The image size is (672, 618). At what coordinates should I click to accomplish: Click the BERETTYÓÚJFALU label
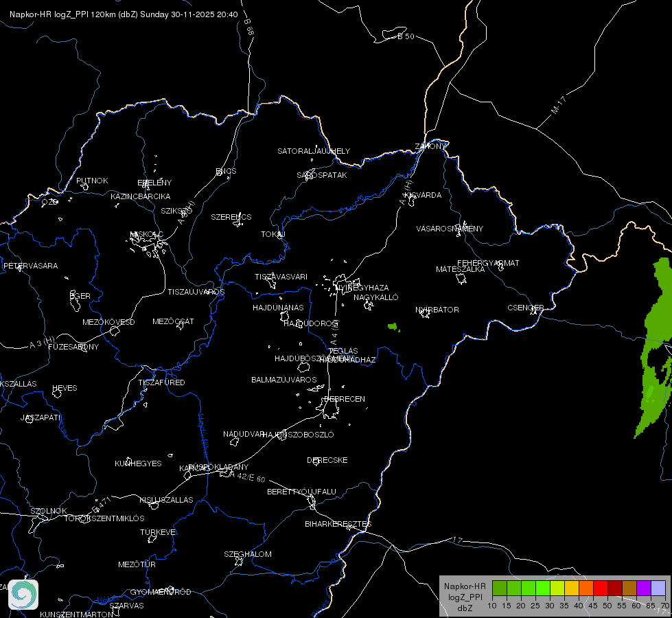302,492
